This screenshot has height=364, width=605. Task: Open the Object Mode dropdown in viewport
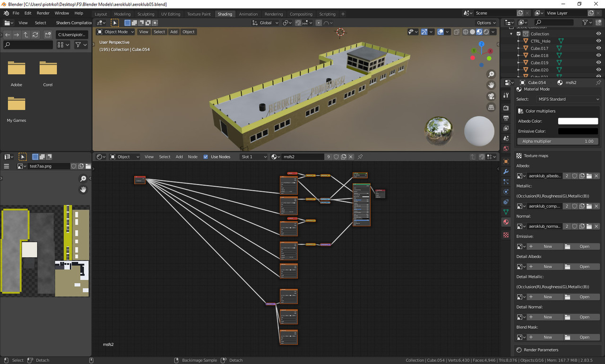click(116, 32)
